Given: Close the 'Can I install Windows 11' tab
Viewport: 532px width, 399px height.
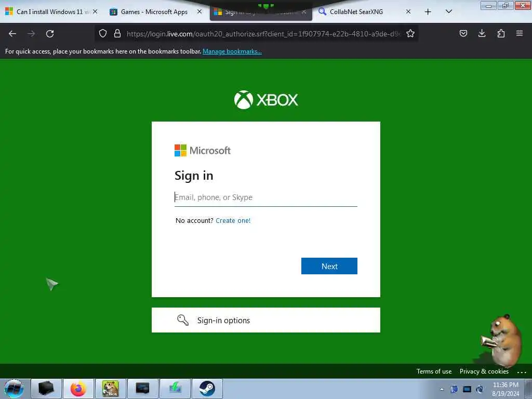Looking at the screenshot, I should pyautogui.click(x=96, y=12).
